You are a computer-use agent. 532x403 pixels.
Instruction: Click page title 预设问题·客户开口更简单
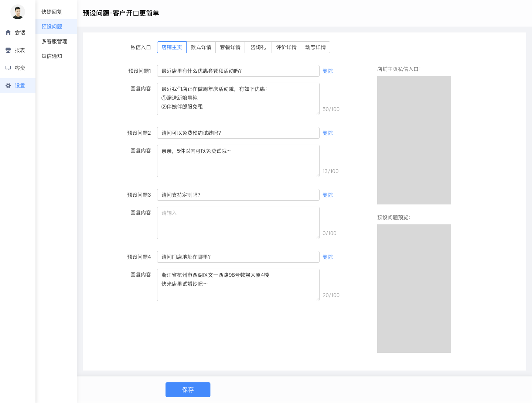coord(121,13)
